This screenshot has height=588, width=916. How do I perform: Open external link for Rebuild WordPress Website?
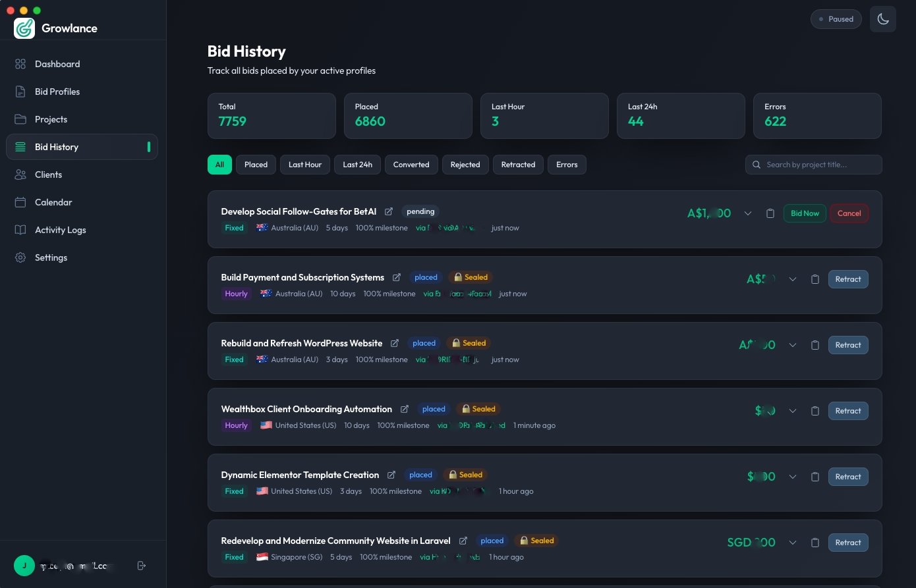pos(395,343)
